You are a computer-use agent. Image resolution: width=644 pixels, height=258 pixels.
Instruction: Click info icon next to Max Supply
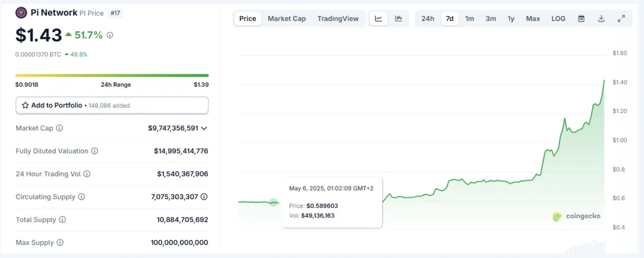(60, 242)
